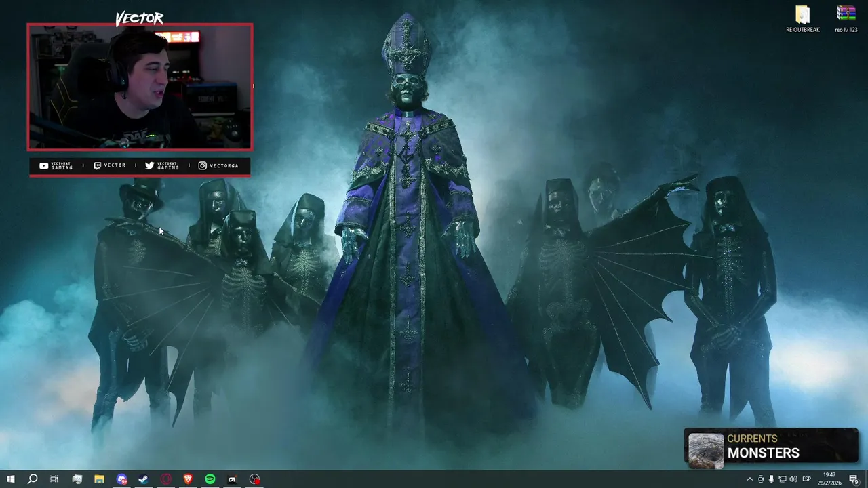Open Task View on the taskbar
Viewport: 868px width, 488px height.
click(x=54, y=479)
